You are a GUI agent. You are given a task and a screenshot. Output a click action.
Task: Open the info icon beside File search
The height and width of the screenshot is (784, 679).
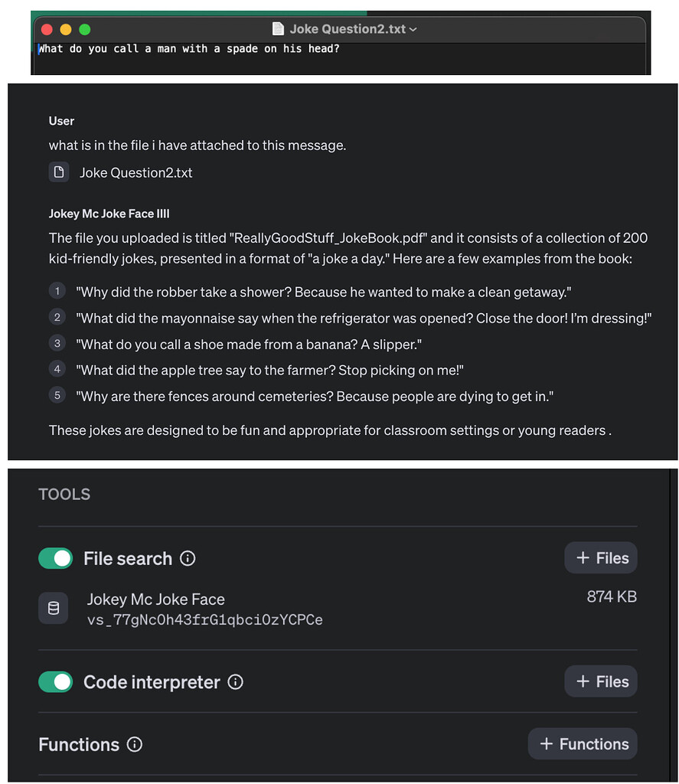click(x=188, y=558)
